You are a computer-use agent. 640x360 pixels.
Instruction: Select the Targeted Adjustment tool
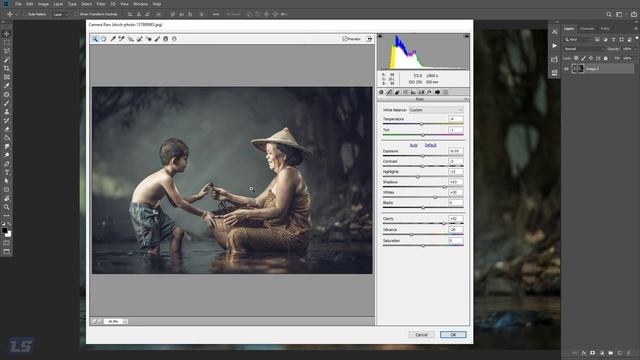tap(130, 39)
